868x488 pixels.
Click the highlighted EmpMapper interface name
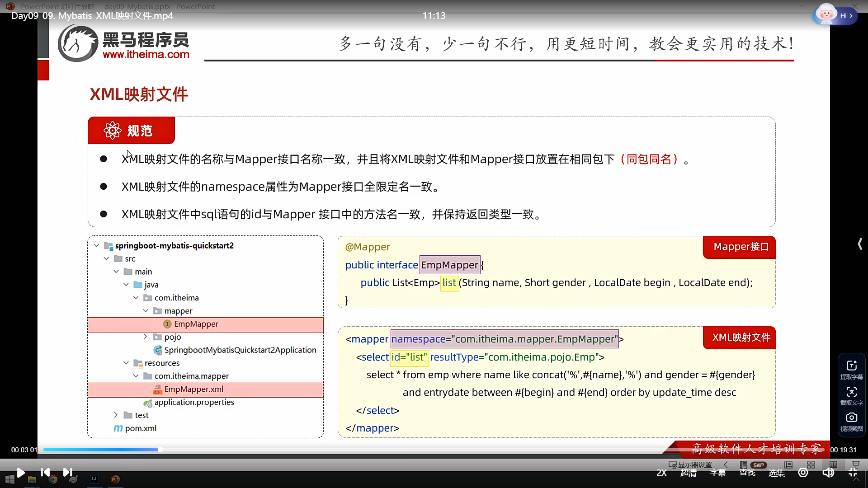pyautogui.click(x=450, y=265)
